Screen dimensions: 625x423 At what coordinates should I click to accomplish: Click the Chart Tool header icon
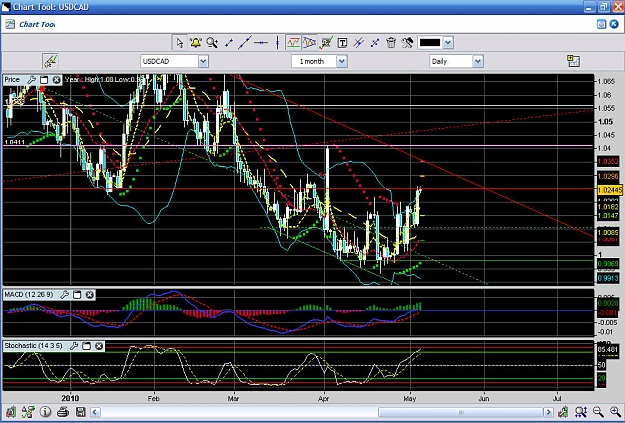tap(10, 24)
